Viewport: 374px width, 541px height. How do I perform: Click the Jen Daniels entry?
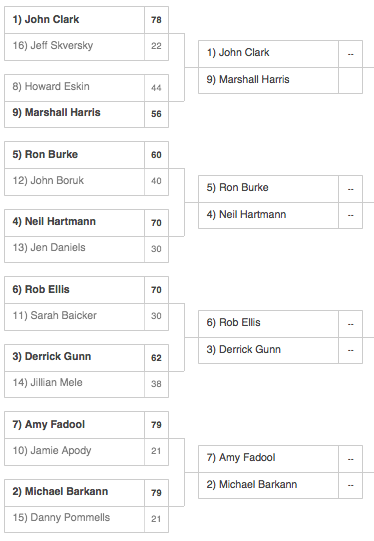pyautogui.click(x=86, y=249)
